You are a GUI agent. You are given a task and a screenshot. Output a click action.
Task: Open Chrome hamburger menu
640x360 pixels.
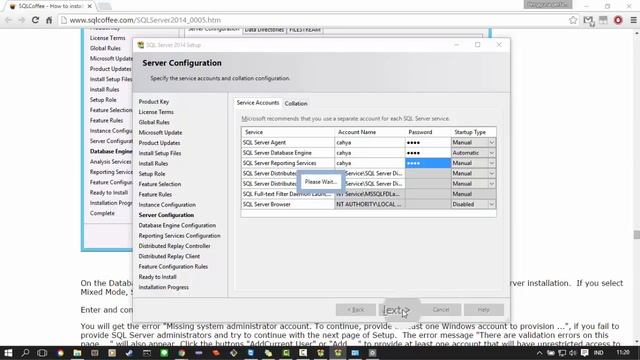tap(633, 20)
